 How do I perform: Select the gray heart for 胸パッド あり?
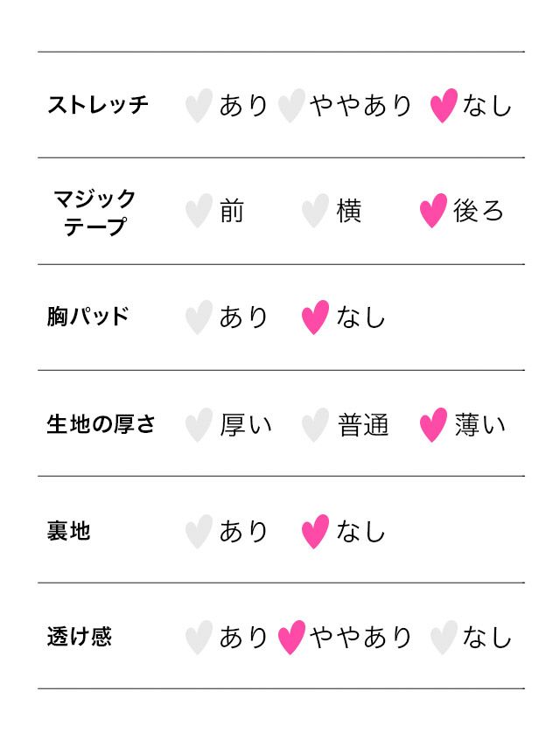click(x=199, y=318)
